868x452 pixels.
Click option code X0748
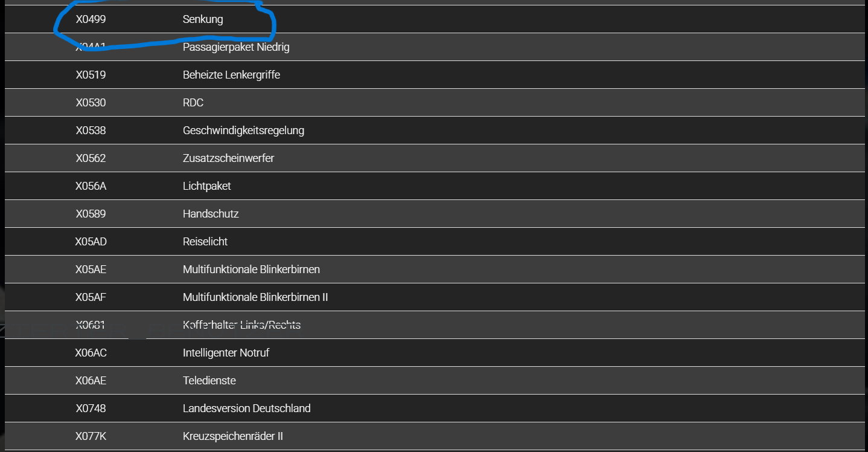tap(91, 408)
